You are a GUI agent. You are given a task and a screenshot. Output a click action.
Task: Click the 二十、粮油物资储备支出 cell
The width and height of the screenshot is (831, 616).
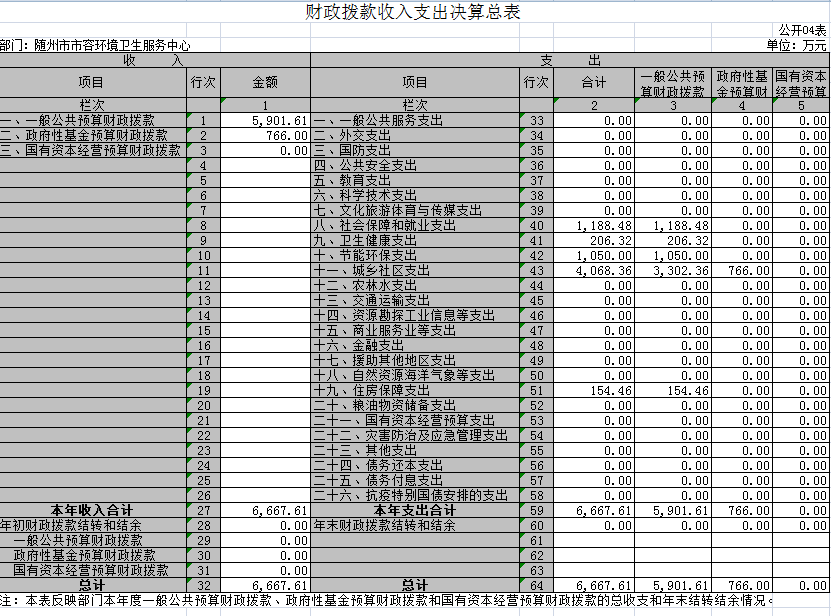[x=415, y=406]
